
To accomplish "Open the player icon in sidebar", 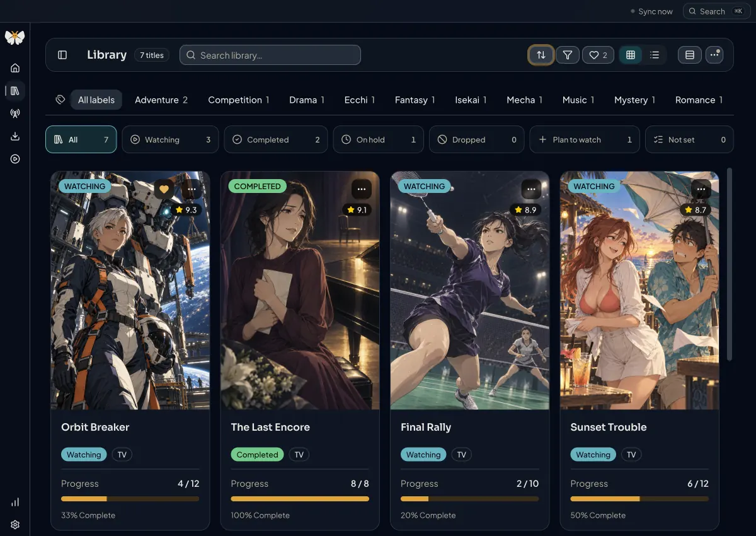I will pyautogui.click(x=15, y=159).
